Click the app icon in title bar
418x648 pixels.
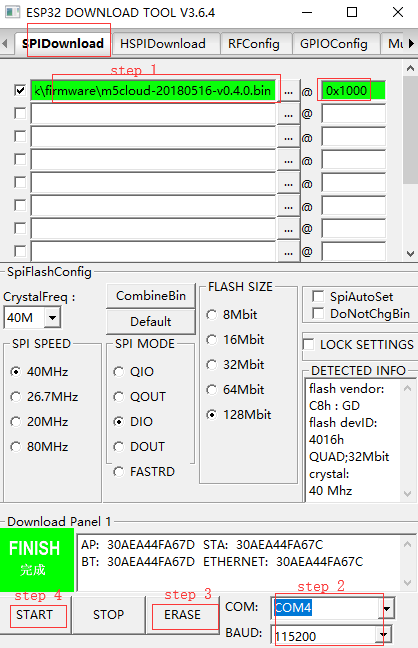pyautogui.click(x=12, y=12)
